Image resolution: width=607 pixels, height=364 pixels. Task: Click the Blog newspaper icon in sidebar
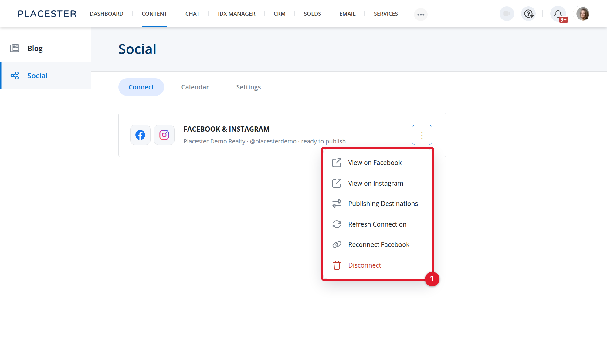tap(15, 48)
